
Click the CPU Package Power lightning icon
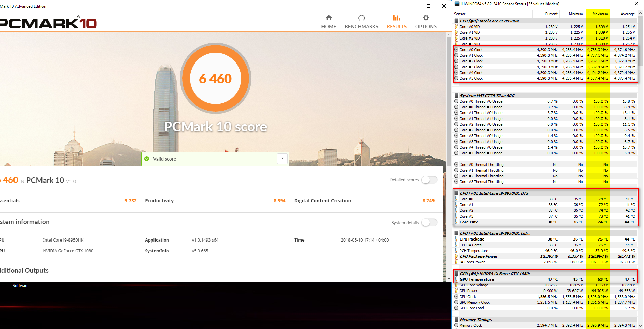click(456, 256)
